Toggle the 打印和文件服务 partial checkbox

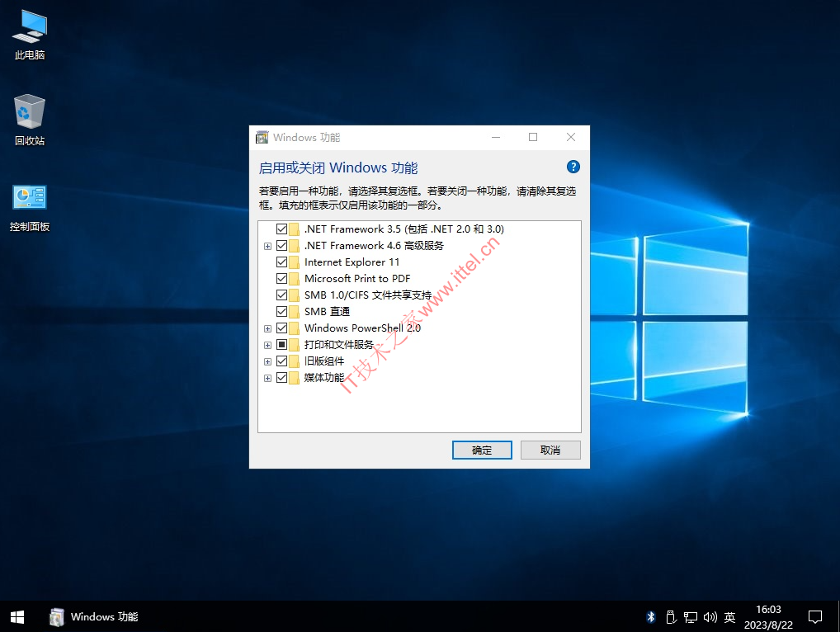[x=281, y=344]
